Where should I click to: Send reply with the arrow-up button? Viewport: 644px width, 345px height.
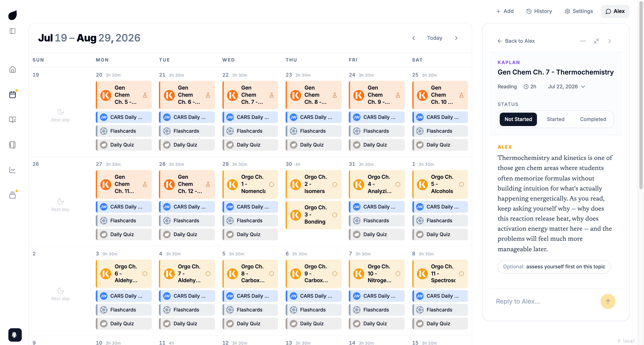(608, 301)
